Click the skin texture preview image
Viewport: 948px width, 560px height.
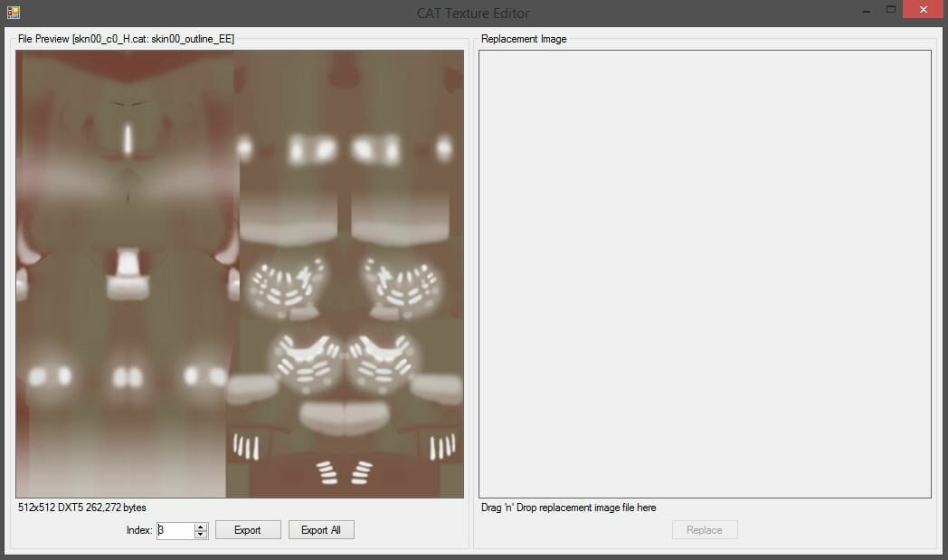pos(240,274)
